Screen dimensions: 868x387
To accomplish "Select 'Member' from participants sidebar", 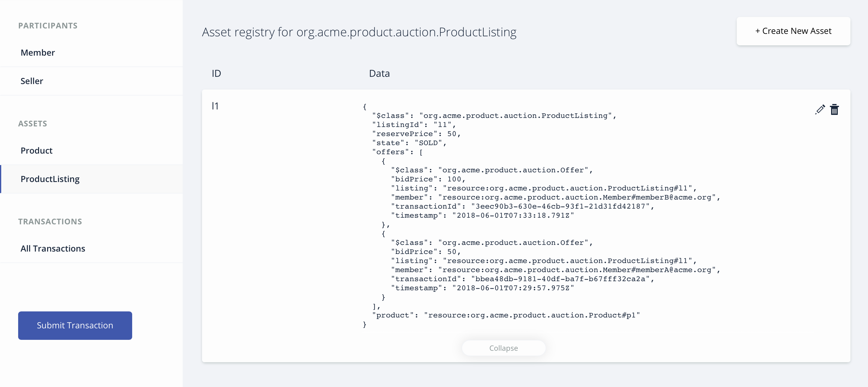I will pyautogui.click(x=38, y=52).
